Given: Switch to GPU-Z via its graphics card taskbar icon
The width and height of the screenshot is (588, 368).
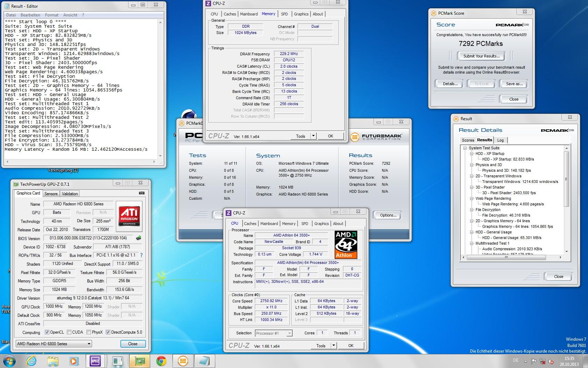Looking at the screenshot, I should click(139, 361).
